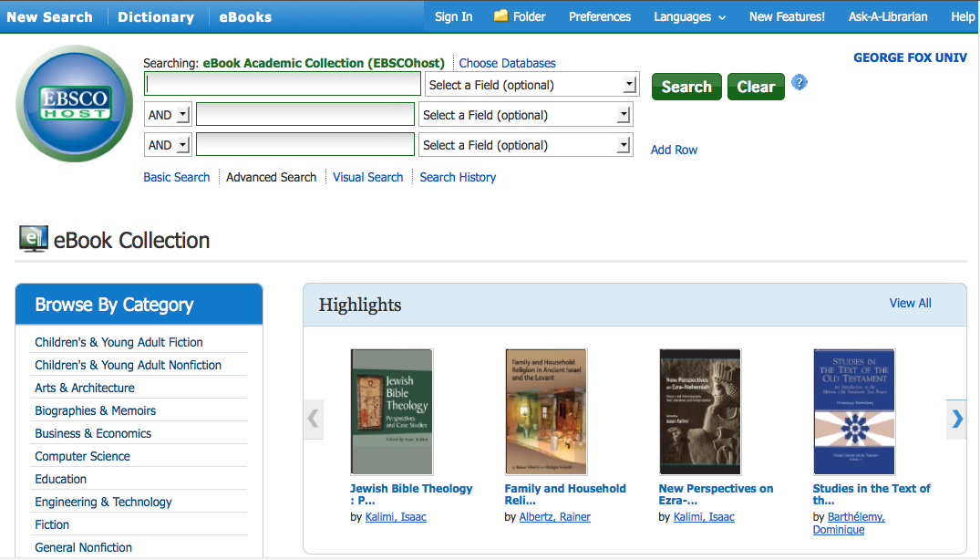Focus the third search text field
Viewport: 980px width, 560px height.
[x=305, y=144]
